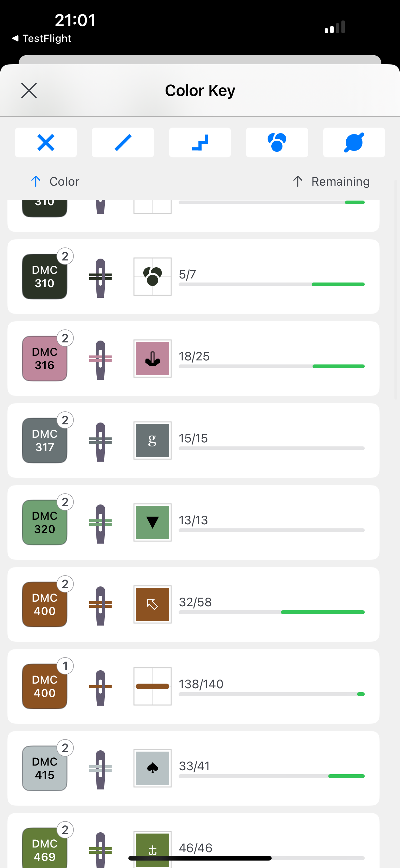The height and width of the screenshot is (868, 400).
Task: Return to TestFlight from status bar
Action: pyautogui.click(x=42, y=38)
